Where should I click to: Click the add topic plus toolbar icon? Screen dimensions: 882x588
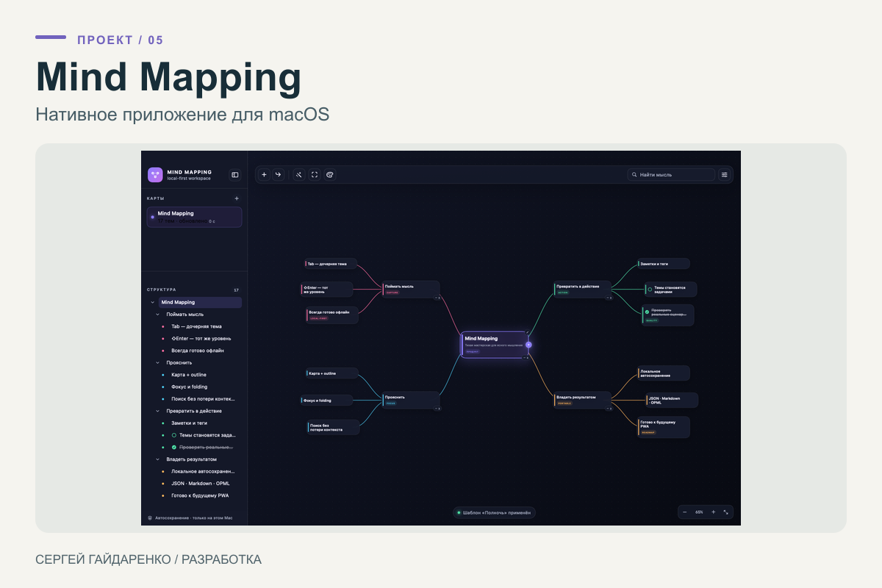[265, 175]
